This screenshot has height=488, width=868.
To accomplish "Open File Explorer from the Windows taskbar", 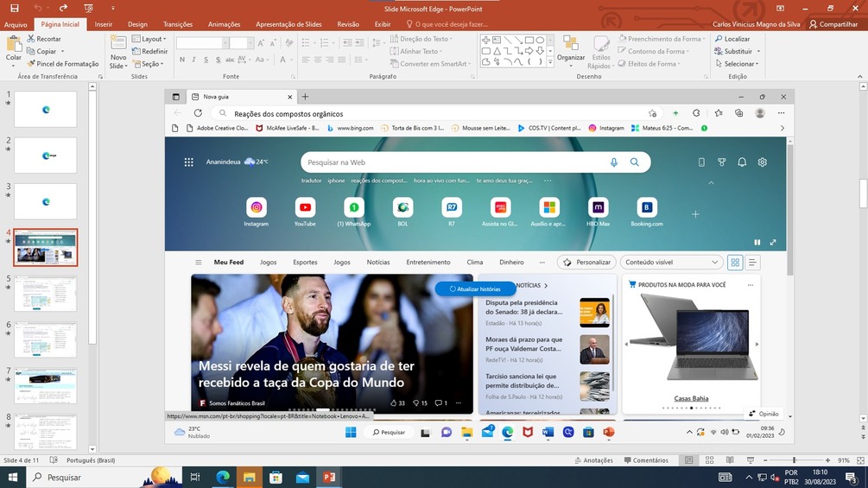I will [x=249, y=477].
